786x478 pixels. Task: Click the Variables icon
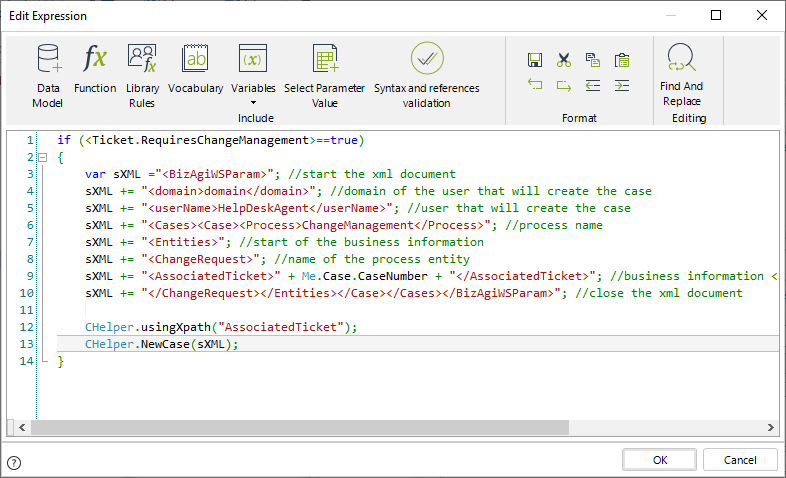(x=253, y=59)
